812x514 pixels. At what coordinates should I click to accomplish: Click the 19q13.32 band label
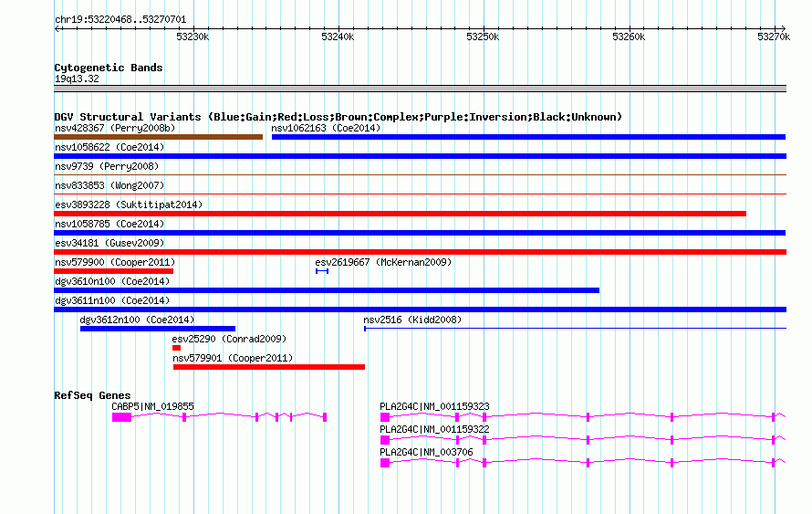77,79
